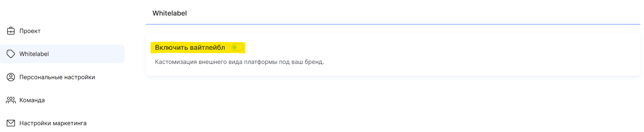The width and height of the screenshot is (644, 132).
Task: Click the envelope icon for Настройки маркетинга
Action: point(11,123)
